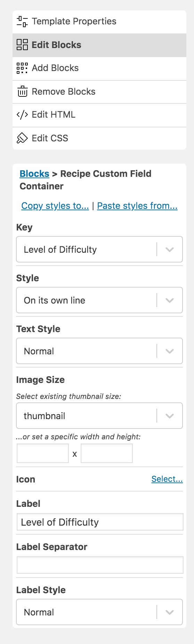Go to the Template Properties menu item
194x644 pixels.
(99, 22)
